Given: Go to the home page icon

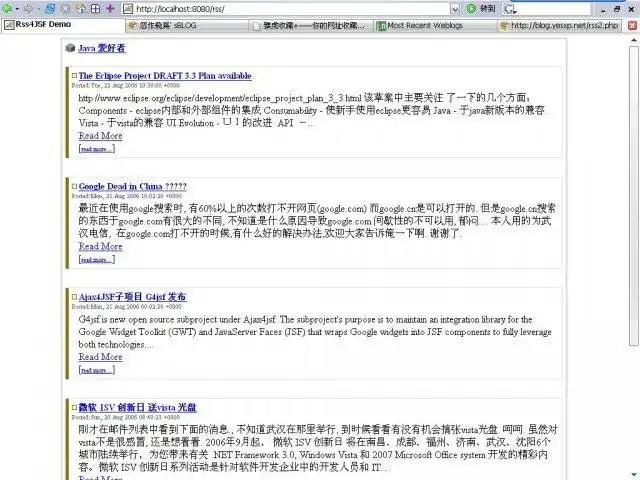Looking at the screenshot, I should 81,8.
